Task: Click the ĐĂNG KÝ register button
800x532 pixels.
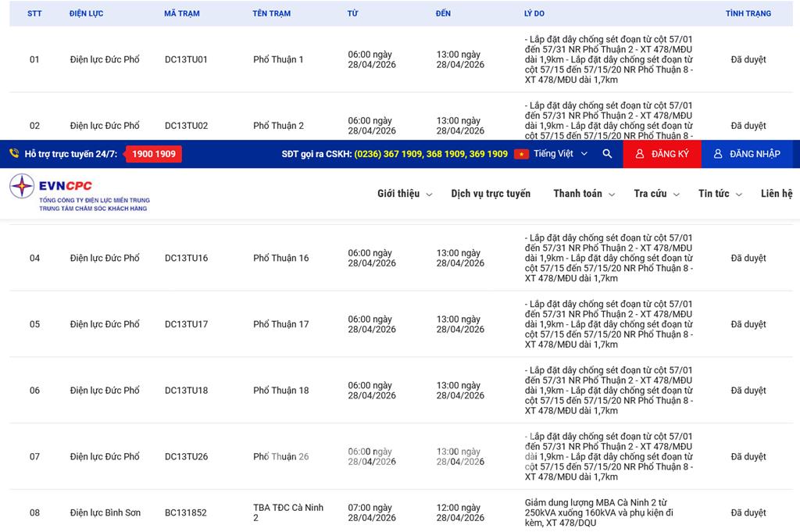Action: coord(662,154)
